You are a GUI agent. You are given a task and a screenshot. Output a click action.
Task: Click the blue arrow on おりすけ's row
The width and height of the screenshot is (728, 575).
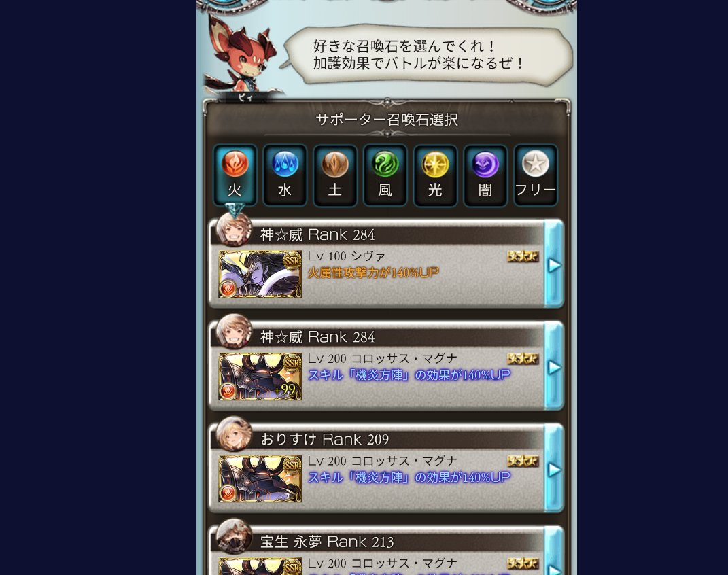(x=554, y=470)
